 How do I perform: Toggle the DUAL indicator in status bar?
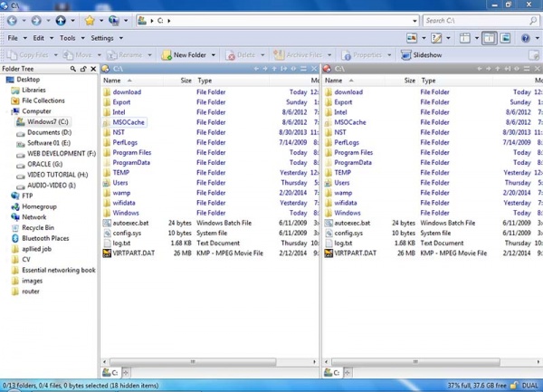[529, 386]
